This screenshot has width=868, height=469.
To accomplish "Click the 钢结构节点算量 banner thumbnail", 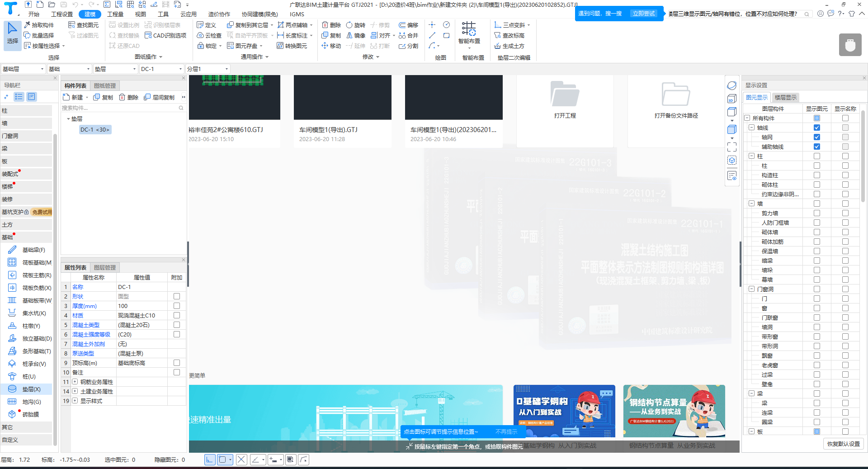I will [x=674, y=411].
